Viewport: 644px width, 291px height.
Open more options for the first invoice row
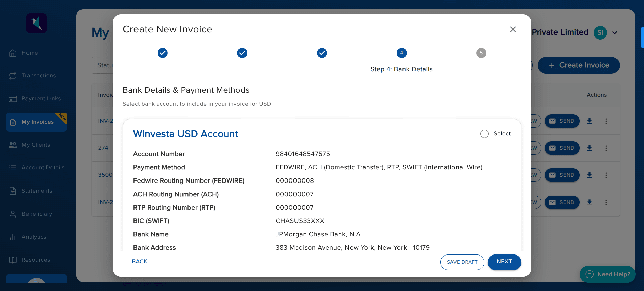[x=606, y=121]
